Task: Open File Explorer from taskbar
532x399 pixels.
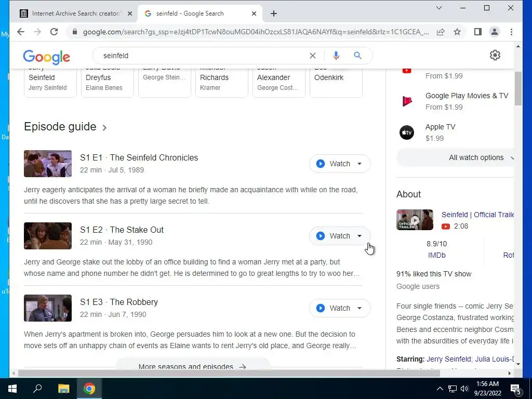Action: [63, 389]
